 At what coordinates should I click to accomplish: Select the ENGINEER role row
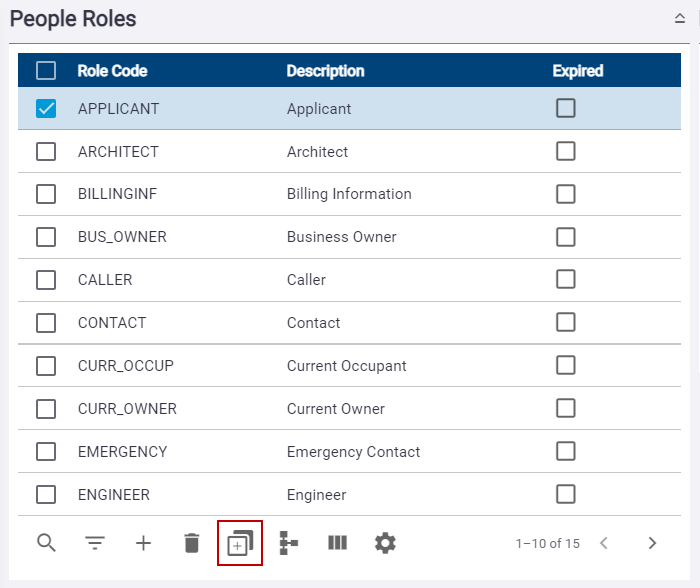pos(349,494)
